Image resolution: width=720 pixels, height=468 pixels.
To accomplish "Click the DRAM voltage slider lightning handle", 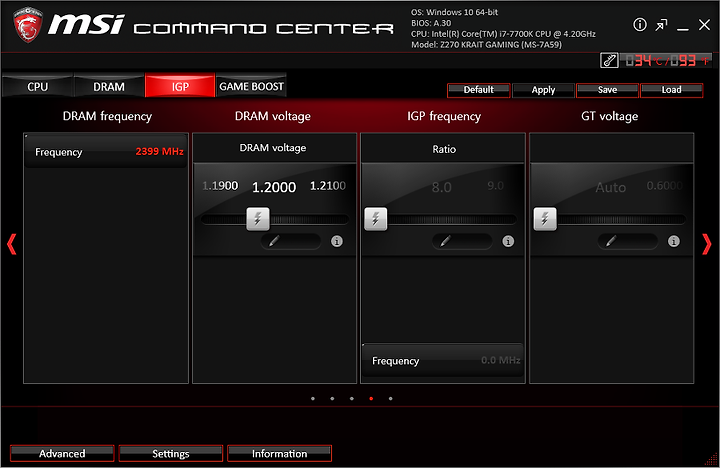I will 258,219.
